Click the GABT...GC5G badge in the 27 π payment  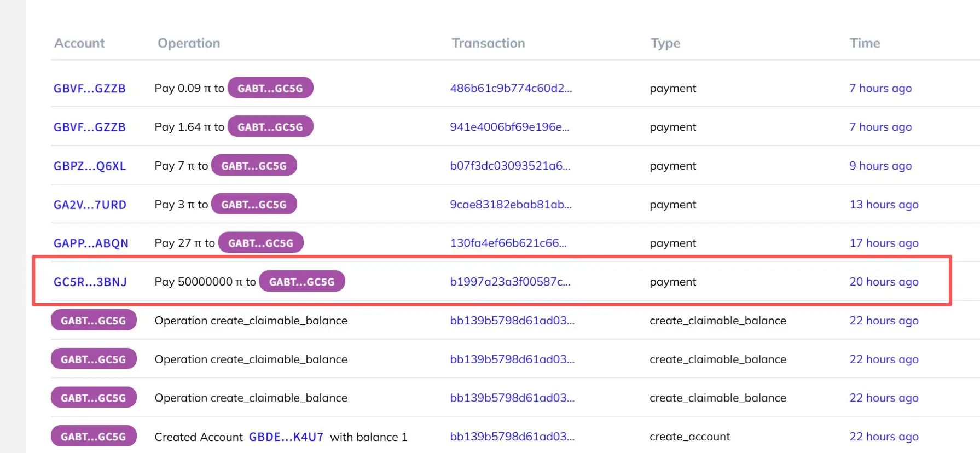pos(261,243)
